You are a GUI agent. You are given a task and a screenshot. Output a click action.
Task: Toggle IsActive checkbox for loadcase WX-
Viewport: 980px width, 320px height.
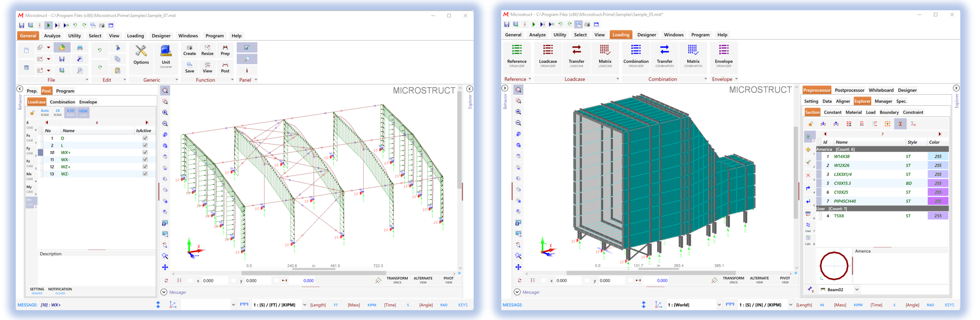point(145,160)
